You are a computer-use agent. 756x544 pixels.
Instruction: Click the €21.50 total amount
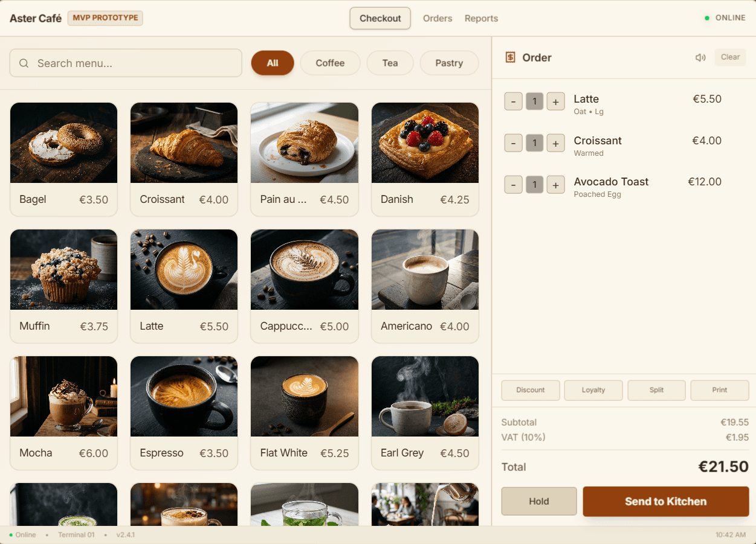(x=723, y=467)
